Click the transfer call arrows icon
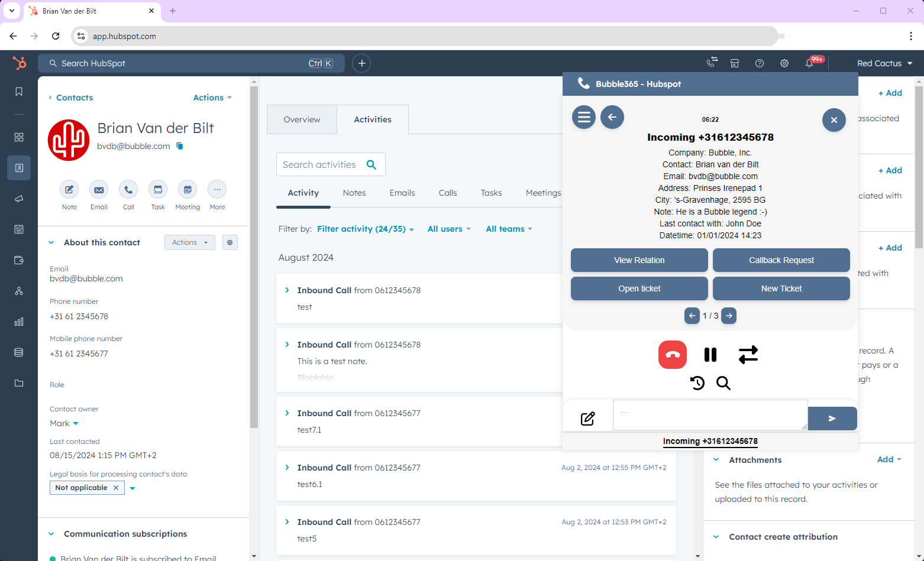The width and height of the screenshot is (924, 561). pyautogui.click(x=748, y=355)
